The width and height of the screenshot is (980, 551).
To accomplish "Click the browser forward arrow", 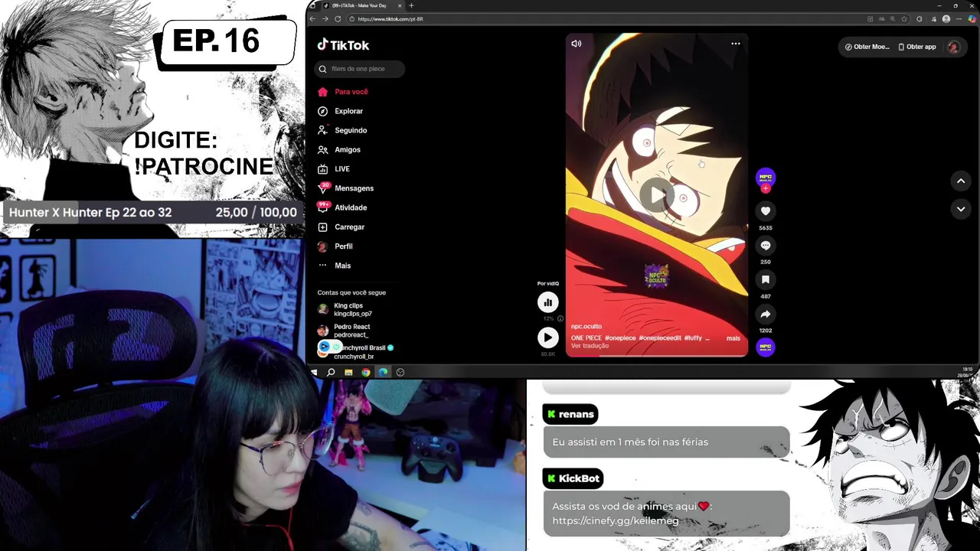I will coord(325,19).
